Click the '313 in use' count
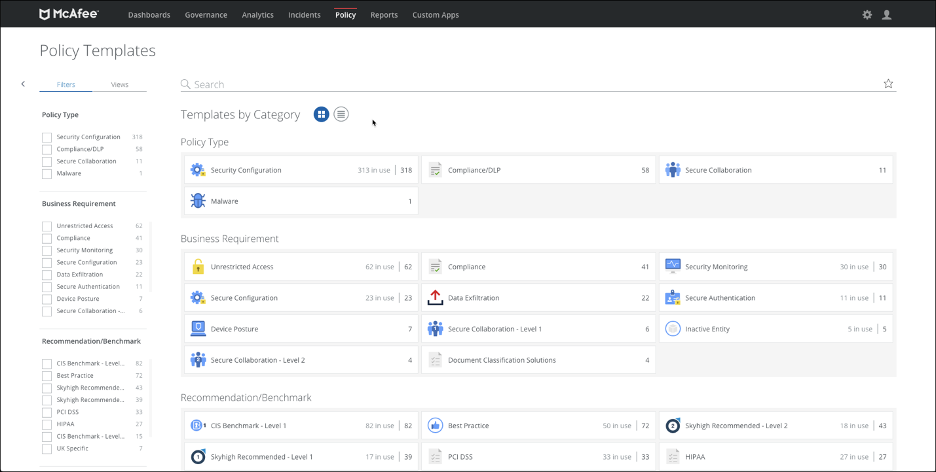Image resolution: width=936 pixels, height=472 pixels. (374, 170)
